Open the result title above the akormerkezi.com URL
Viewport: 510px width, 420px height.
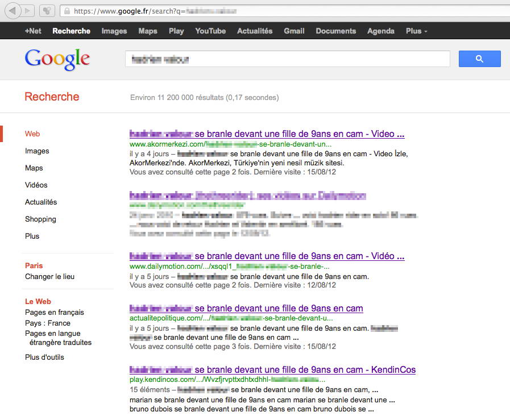267,134
